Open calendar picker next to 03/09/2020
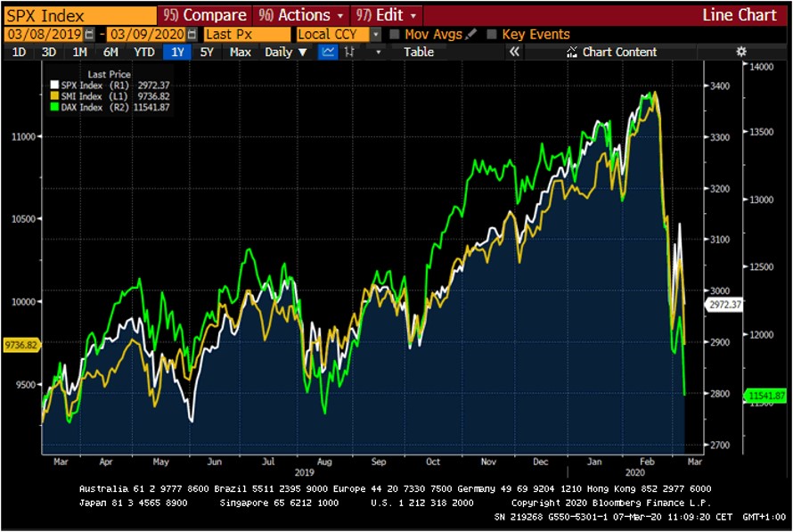This screenshot has width=793, height=532. point(192,35)
